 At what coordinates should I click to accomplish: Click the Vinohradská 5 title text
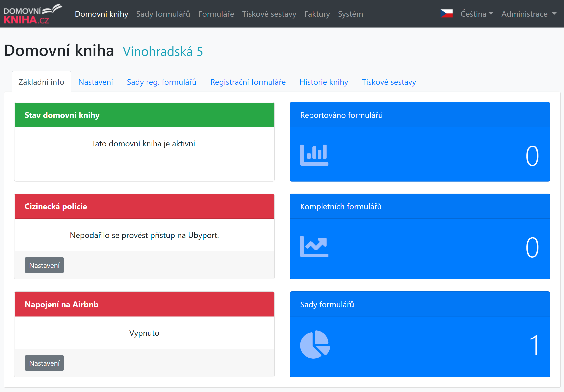163,51
